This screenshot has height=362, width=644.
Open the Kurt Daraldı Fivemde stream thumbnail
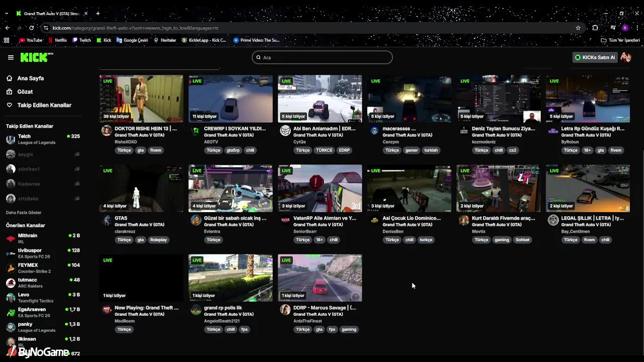(499, 188)
